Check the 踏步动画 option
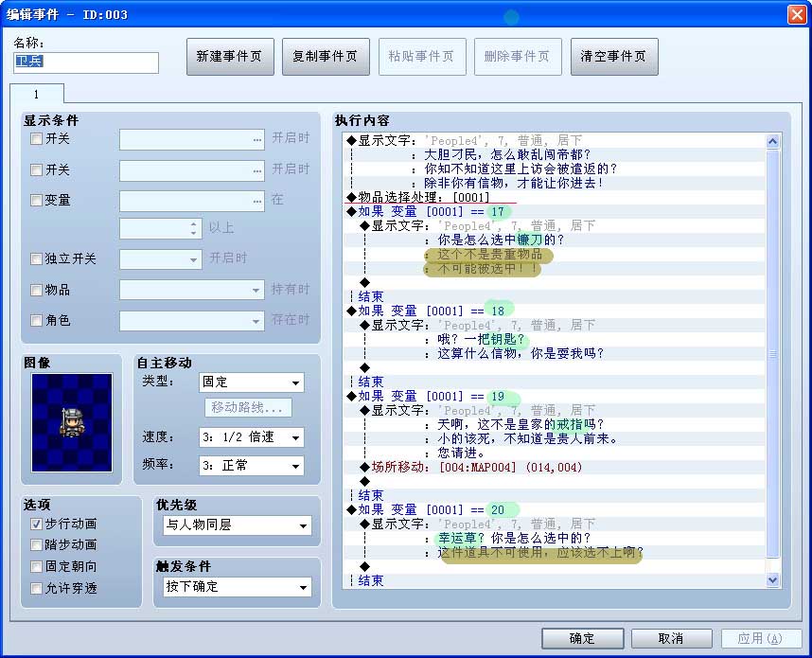The width and height of the screenshot is (812, 658). (36, 545)
